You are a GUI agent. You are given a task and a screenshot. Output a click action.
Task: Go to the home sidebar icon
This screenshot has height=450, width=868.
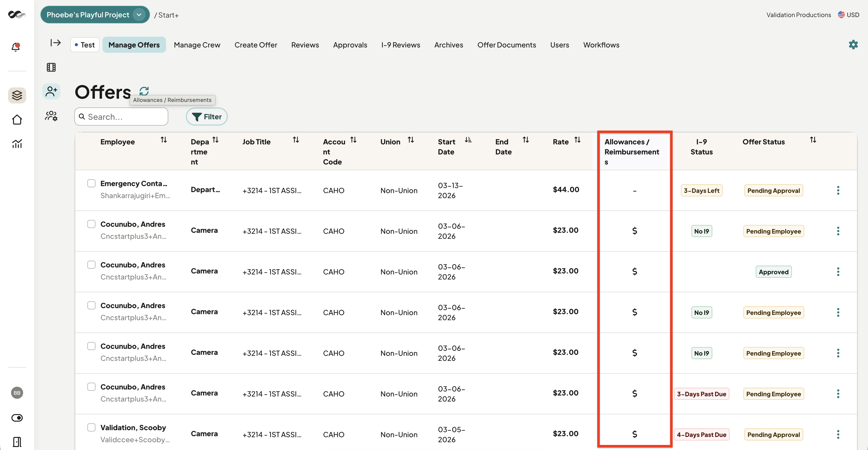[x=17, y=120]
